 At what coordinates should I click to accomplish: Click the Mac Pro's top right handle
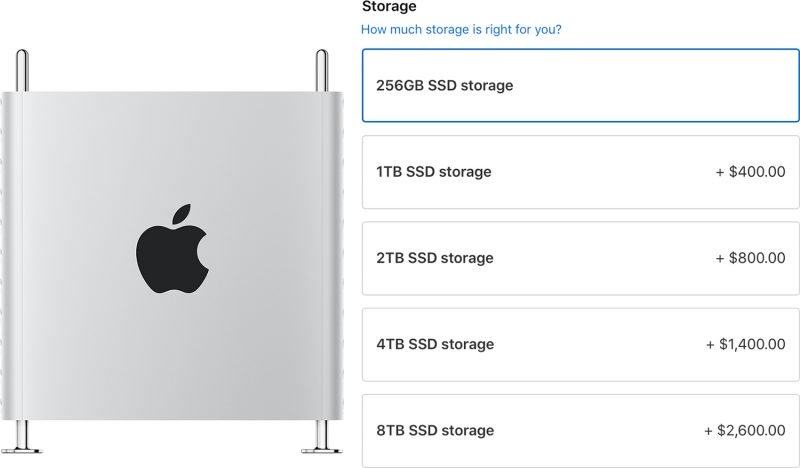(321, 70)
